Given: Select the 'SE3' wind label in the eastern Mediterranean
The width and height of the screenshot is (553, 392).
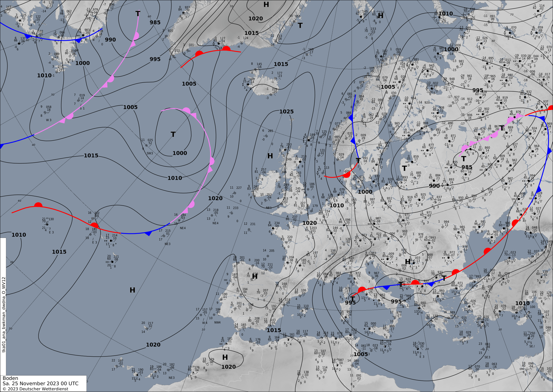Looking at the screenshot, I should [x=487, y=357].
